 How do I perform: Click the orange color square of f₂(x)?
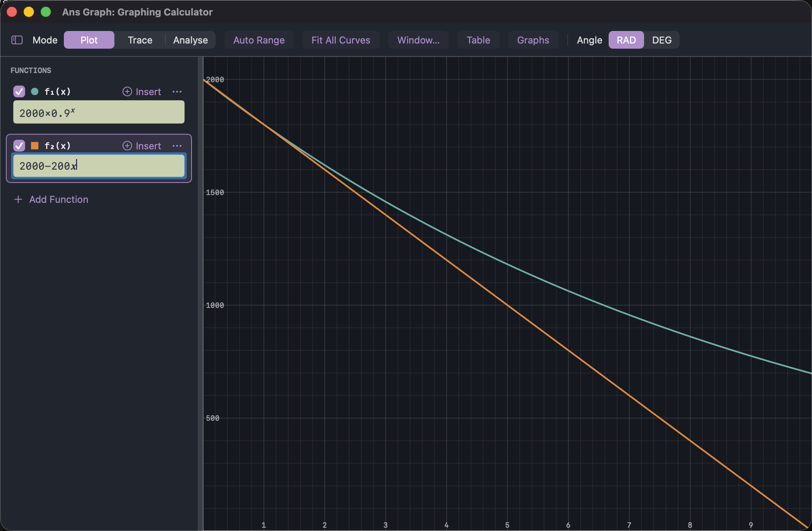pyautogui.click(x=35, y=146)
